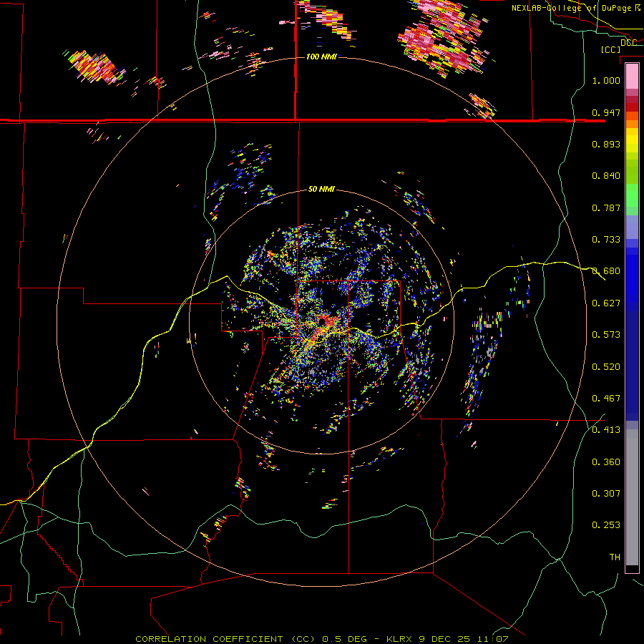Pick the pink segment of the color bar

click(x=632, y=77)
